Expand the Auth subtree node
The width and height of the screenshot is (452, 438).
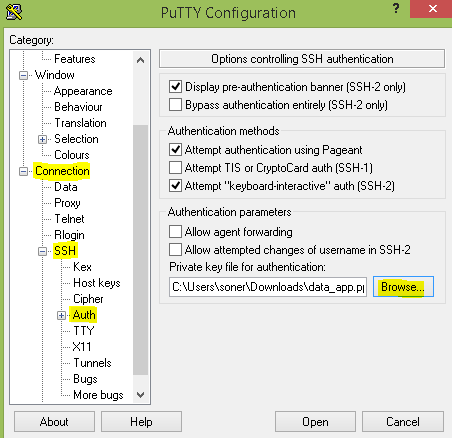[x=61, y=315]
